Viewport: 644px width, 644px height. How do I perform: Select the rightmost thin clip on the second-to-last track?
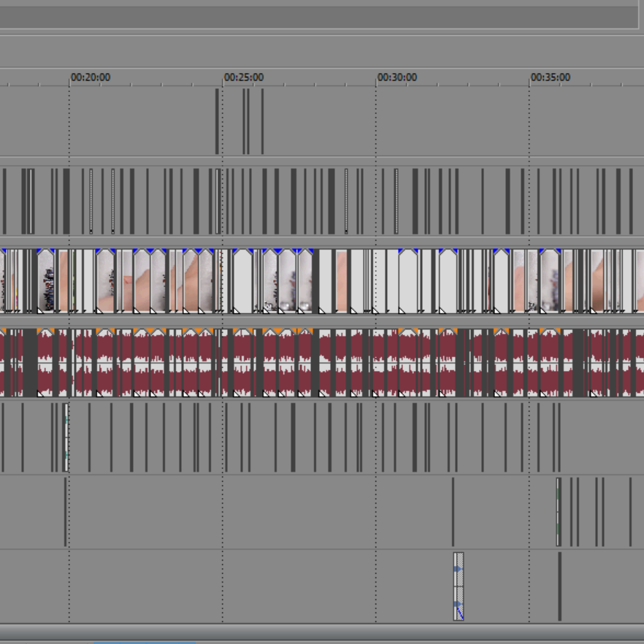630,511
